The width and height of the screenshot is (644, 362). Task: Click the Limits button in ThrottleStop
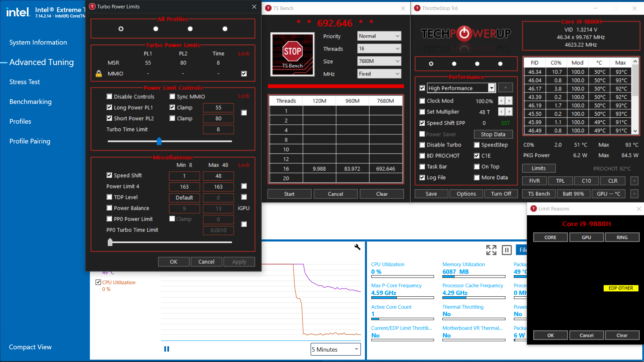539,168
